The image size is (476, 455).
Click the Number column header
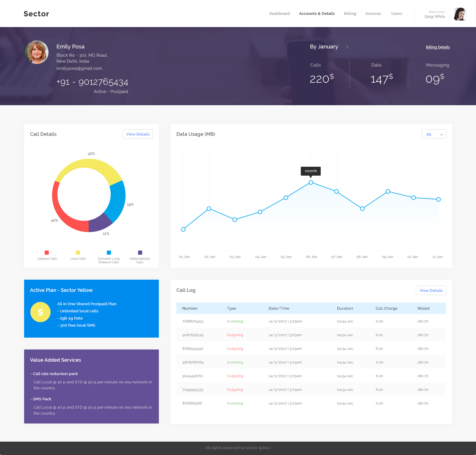(190, 308)
